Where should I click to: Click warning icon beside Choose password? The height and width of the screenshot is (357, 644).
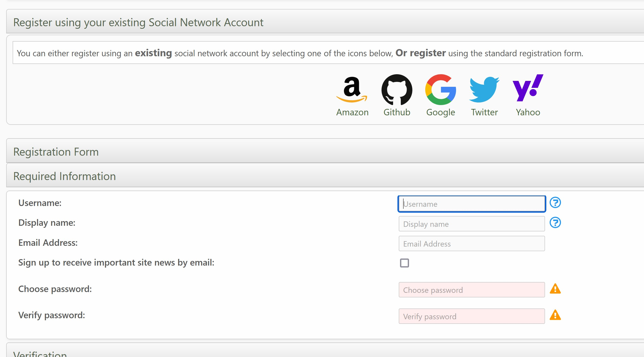555,289
